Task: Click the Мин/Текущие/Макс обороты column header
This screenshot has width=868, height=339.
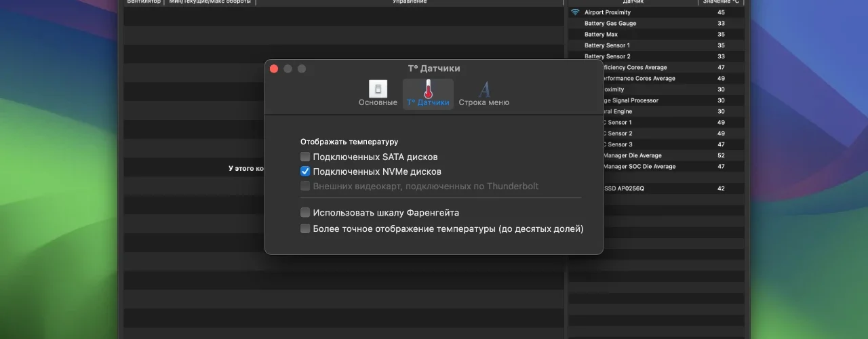Action: pyautogui.click(x=210, y=2)
